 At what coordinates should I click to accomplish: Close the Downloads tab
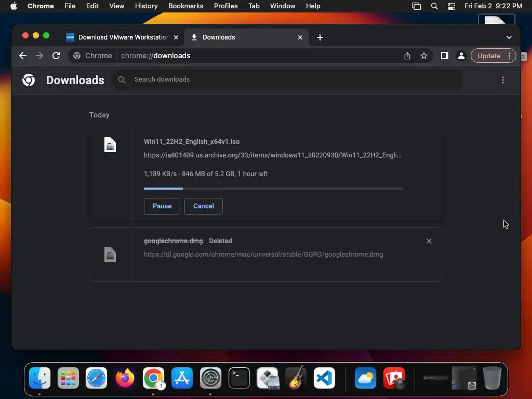300,37
